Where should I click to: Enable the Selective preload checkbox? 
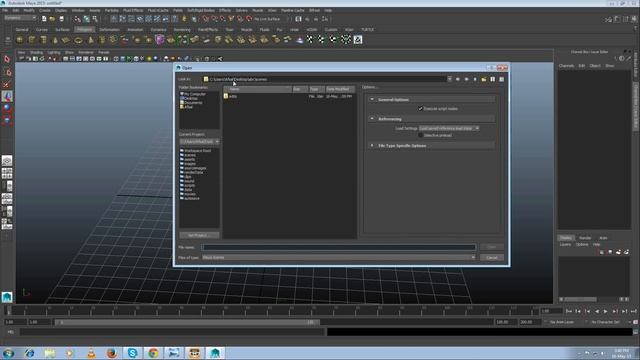pos(420,135)
